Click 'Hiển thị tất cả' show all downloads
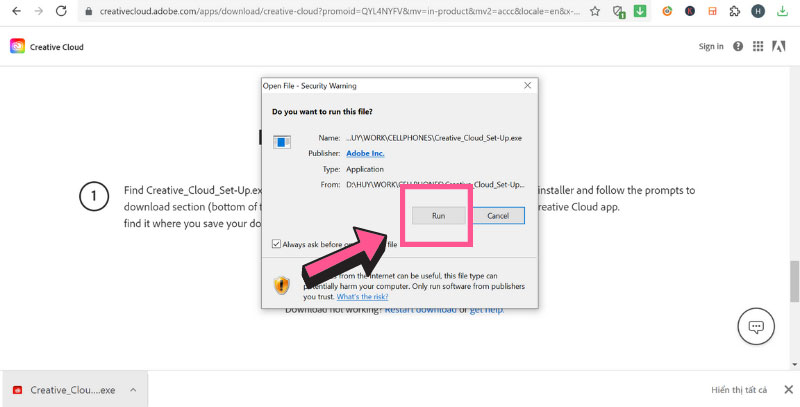Image resolution: width=800 pixels, height=407 pixels. click(739, 390)
